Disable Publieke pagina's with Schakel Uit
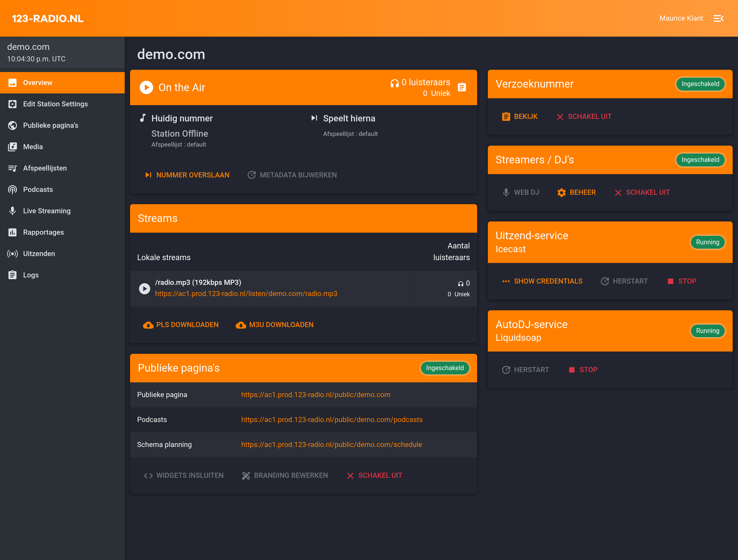This screenshot has width=738, height=560. 374,475
